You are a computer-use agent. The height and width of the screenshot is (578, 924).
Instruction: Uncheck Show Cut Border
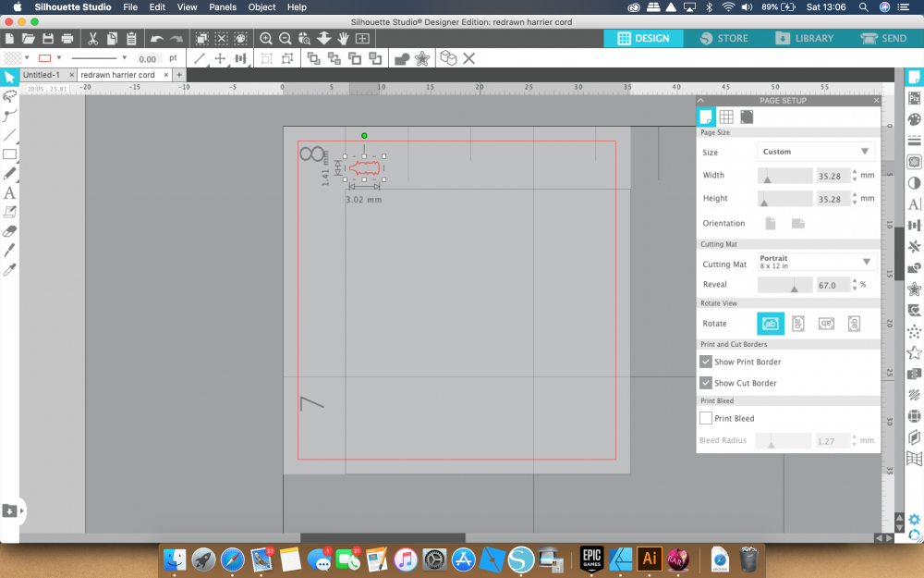[x=705, y=383]
